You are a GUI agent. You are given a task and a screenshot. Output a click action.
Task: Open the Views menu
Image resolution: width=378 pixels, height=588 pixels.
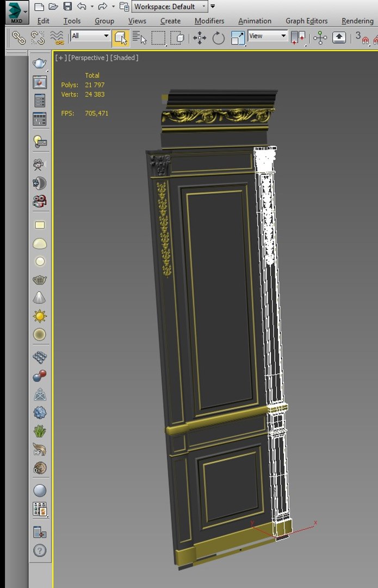pos(137,21)
